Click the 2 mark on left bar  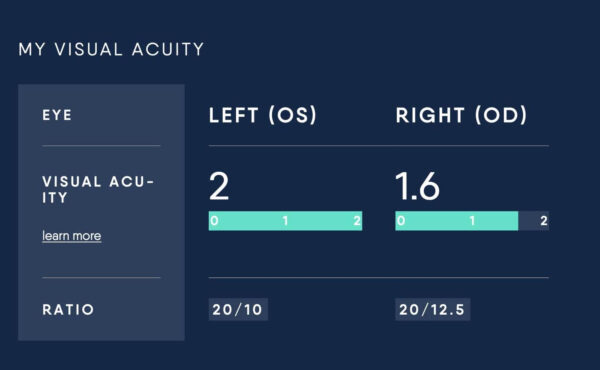coord(357,221)
